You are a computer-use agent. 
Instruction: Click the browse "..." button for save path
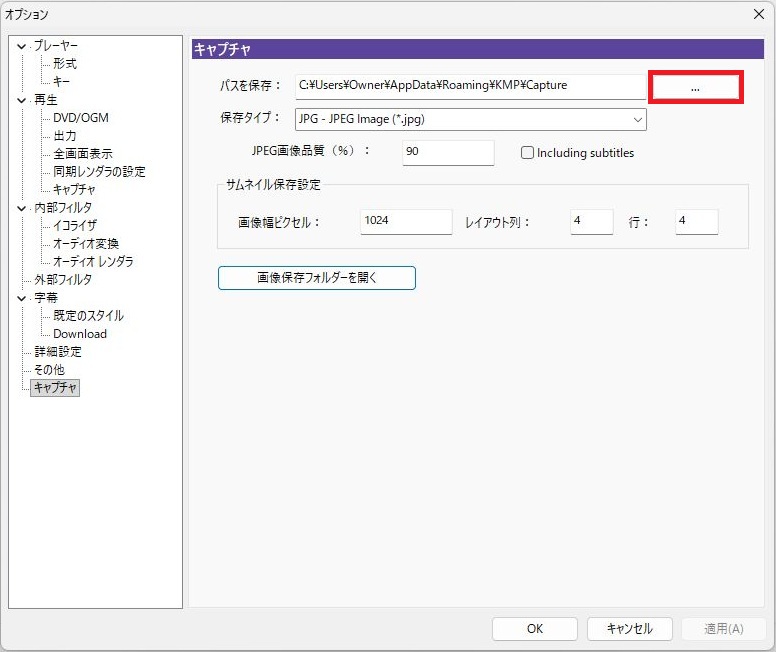click(695, 87)
